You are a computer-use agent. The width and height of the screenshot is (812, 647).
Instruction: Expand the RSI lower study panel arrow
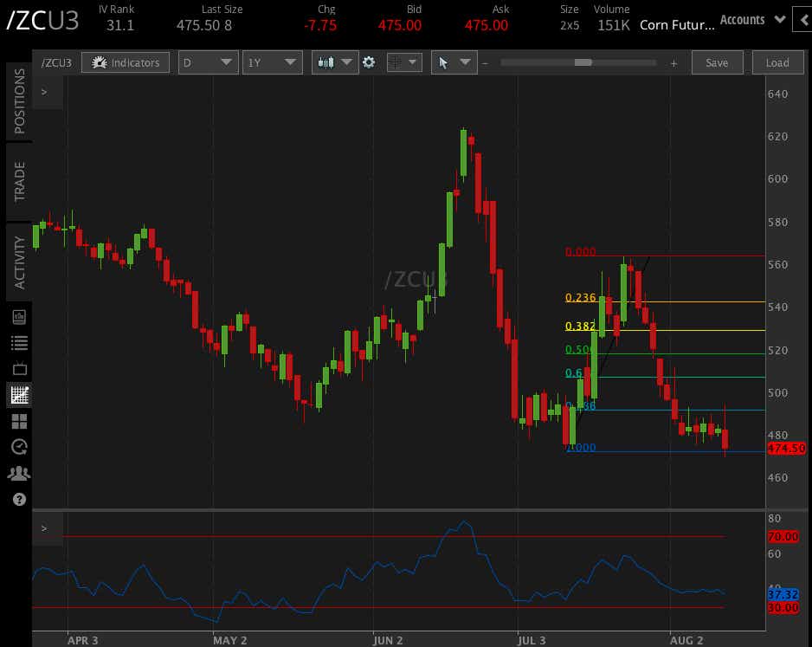pyautogui.click(x=44, y=528)
